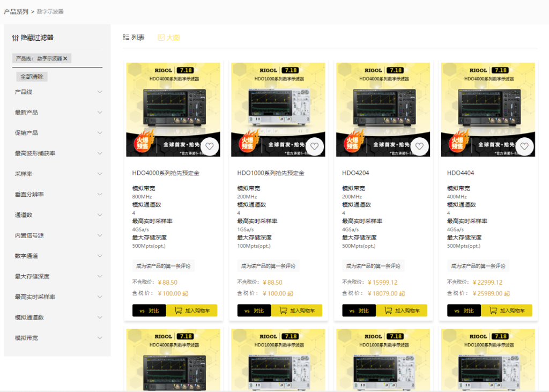The height and width of the screenshot is (392, 549).
Task: Add HDO4204 to comparison with 对比
Action: click(359, 310)
